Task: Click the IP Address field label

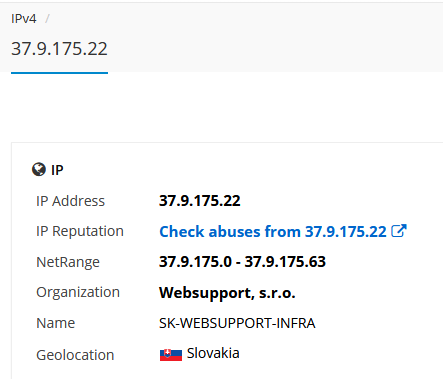Action: (70, 201)
